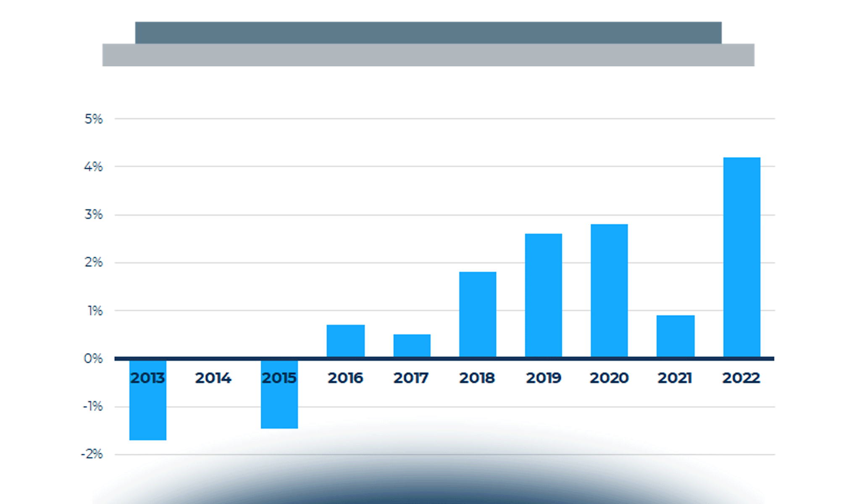This screenshot has height=504, width=857.
Task: Click the dark gray header bar at top
Action: [x=428, y=31]
